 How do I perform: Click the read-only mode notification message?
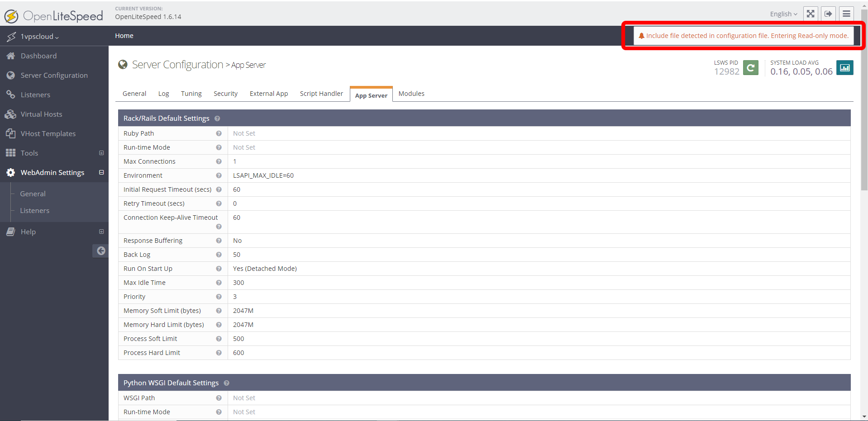744,36
